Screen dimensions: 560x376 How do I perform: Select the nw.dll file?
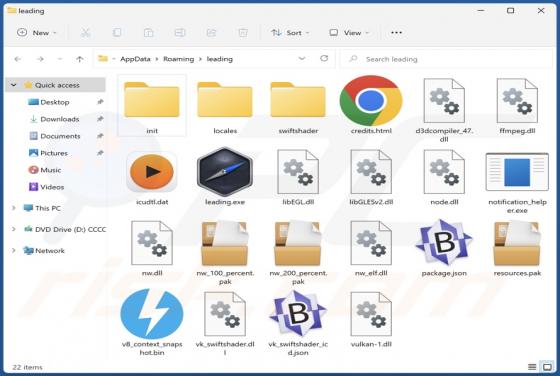[152, 248]
